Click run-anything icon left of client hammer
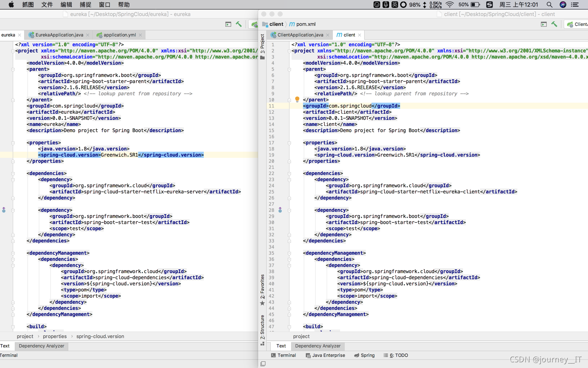Image resolution: width=588 pixels, height=368 pixels. (543, 24)
